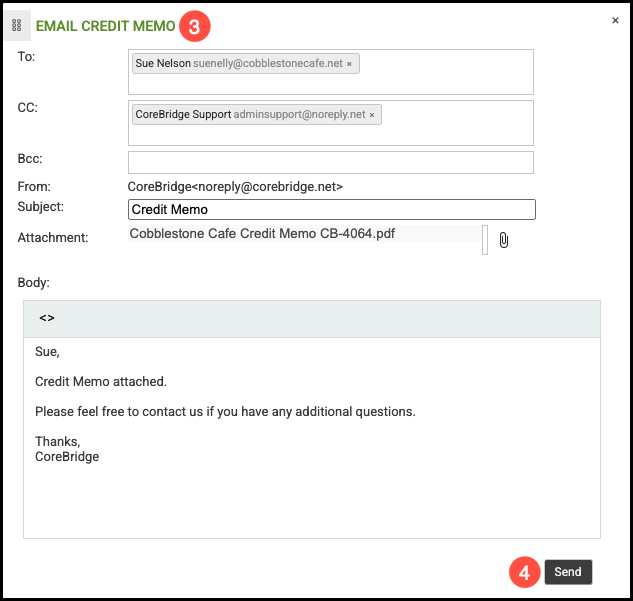Click the greeting 'Sue,' in the body
Image resolution: width=633 pixels, height=601 pixels.
pyautogui.click(x=47, y=352)
